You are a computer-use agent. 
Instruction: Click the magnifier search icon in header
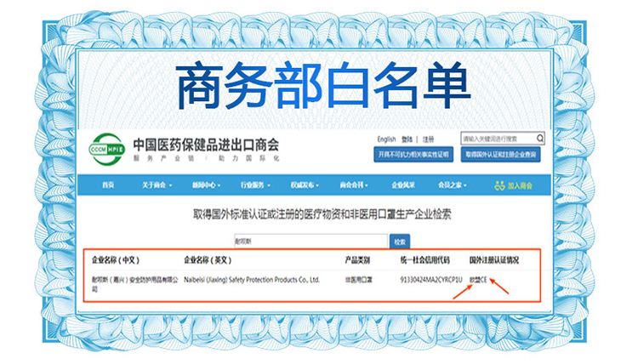[x=540, y=139]
